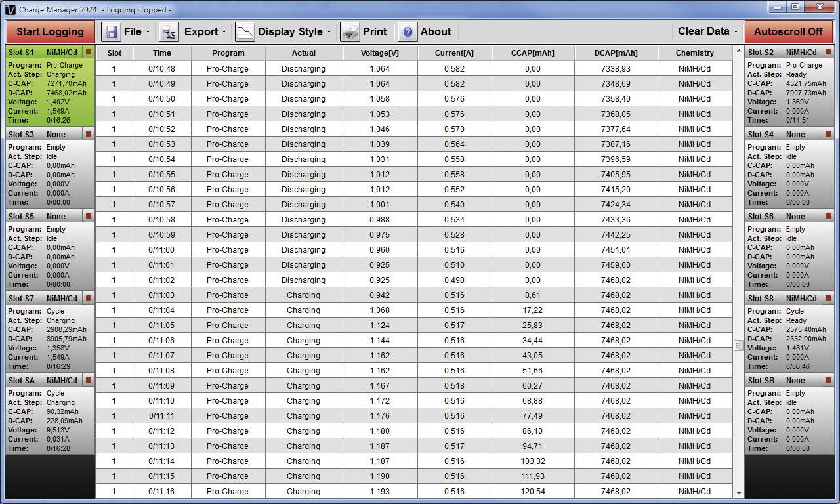
Task: Click the Export spreadsheet icon
Action: coord(169,31)
